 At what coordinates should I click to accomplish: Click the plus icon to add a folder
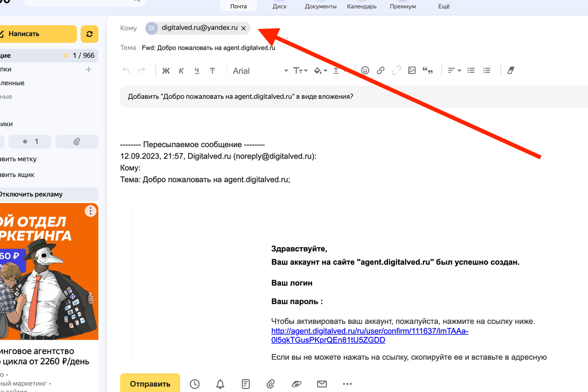pos(89,69)
